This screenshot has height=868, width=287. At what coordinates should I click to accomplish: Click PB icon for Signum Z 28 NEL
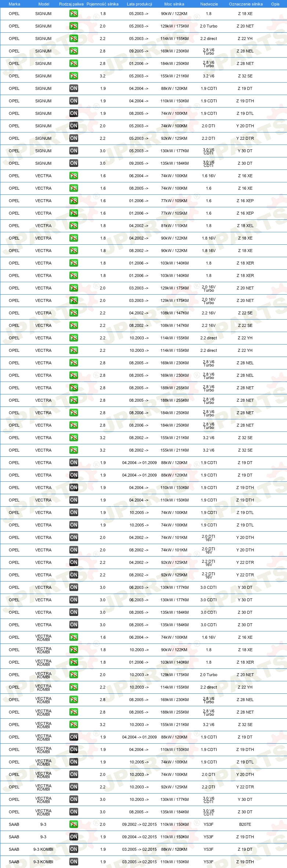tap(73, 51)
